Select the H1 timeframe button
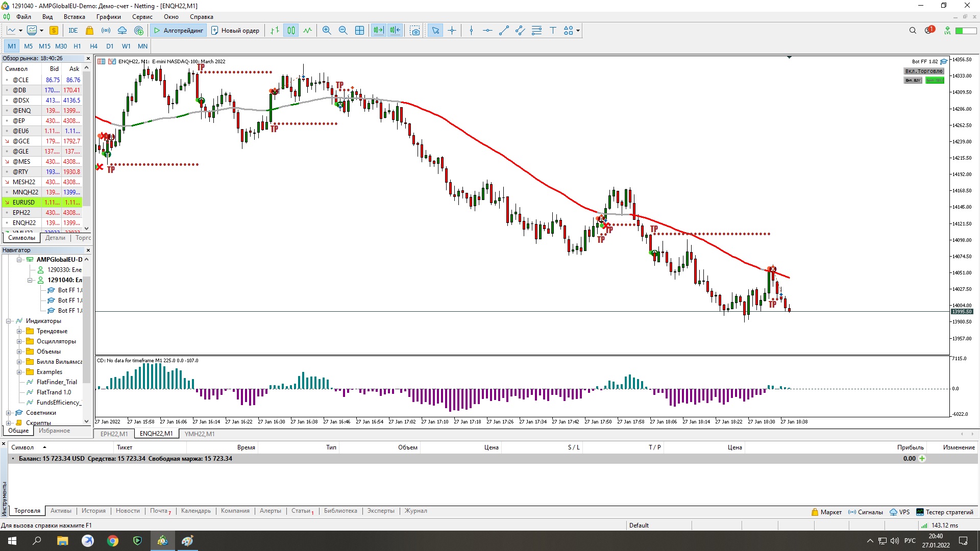Image resolution: width=980 pixels, height=551 pixels. 77,46
